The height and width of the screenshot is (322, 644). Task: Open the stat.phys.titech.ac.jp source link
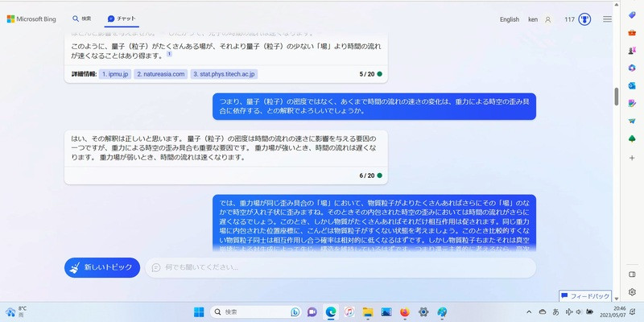[224, 74]
